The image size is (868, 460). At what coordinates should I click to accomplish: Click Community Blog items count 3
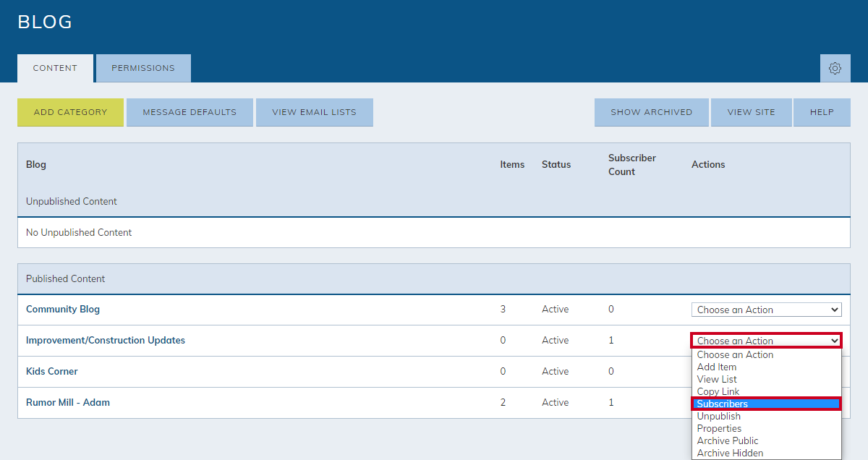click(503, 309)
